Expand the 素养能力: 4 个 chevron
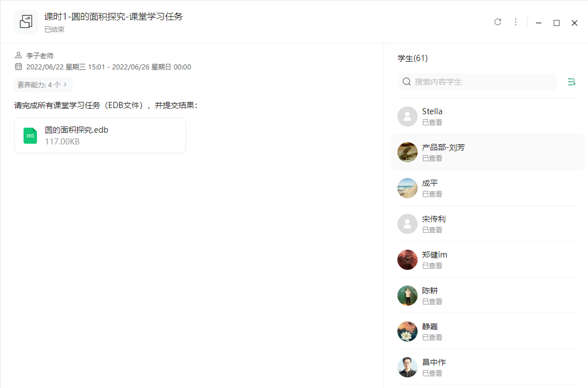The width and height of the screenshot is (588, 388). click(x=65, y=85)
